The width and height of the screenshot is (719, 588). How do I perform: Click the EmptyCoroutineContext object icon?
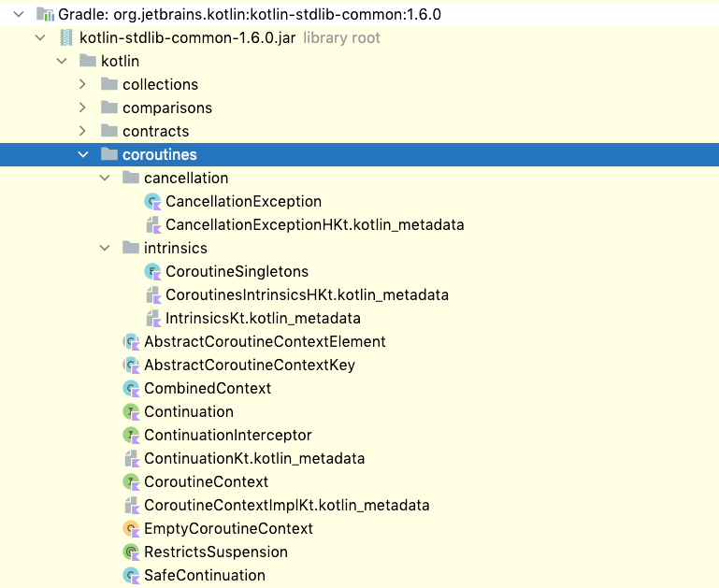132,529
